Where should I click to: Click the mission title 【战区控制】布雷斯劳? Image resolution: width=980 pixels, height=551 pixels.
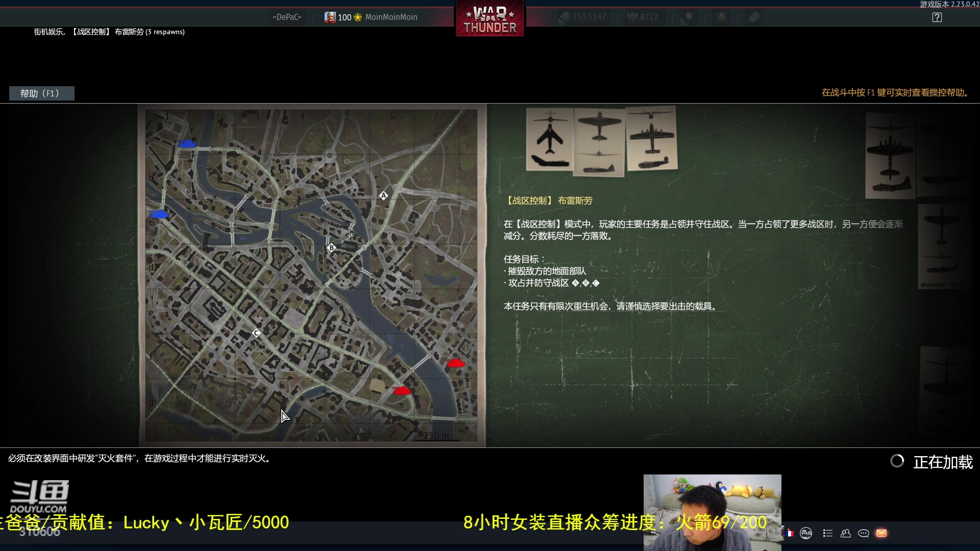click(548, 201)
